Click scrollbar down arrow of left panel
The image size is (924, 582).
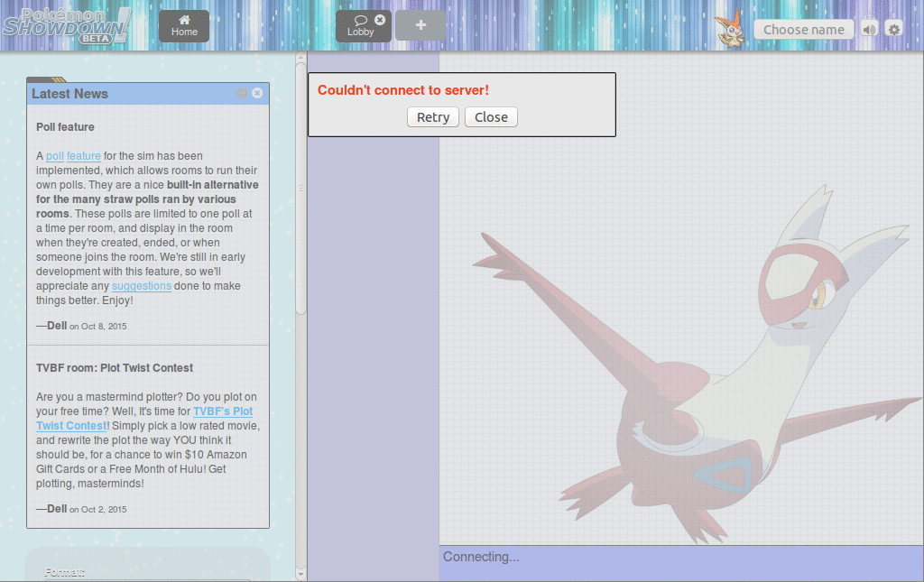(x=300, y=574)
